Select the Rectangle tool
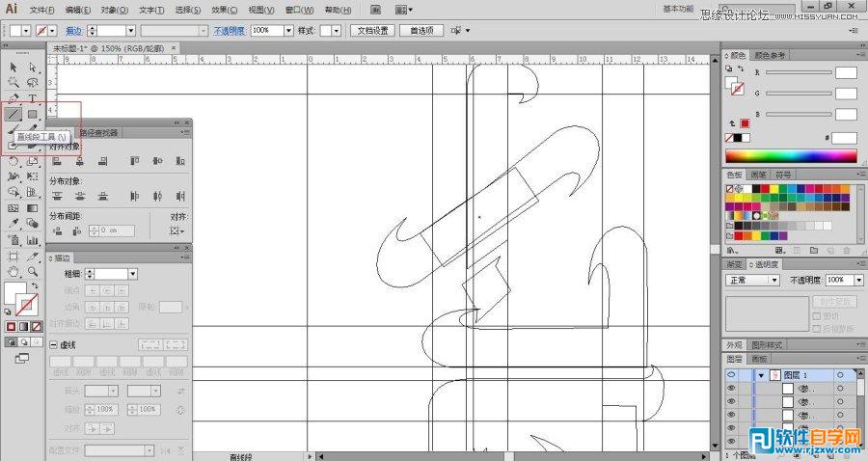868x461 pixels. [33, 114]
